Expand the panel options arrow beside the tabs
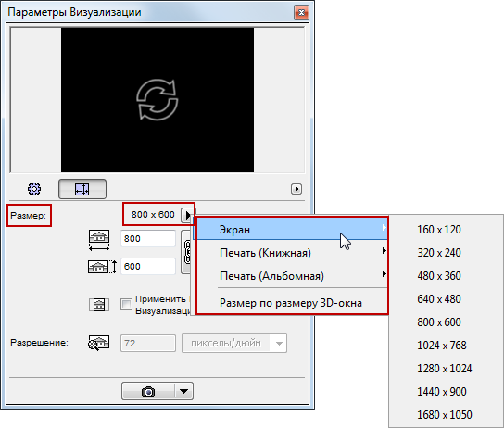 click(x=296, y=189)
